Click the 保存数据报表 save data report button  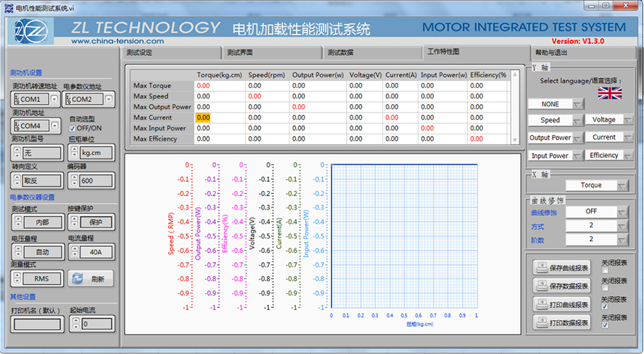pyautogui.click(x=563, y=286)
